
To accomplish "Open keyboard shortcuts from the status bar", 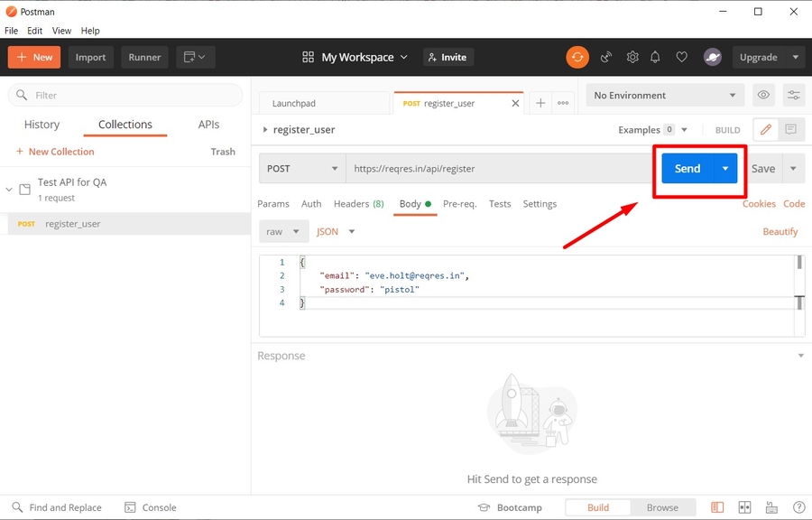I will click(x=771, y=507).
